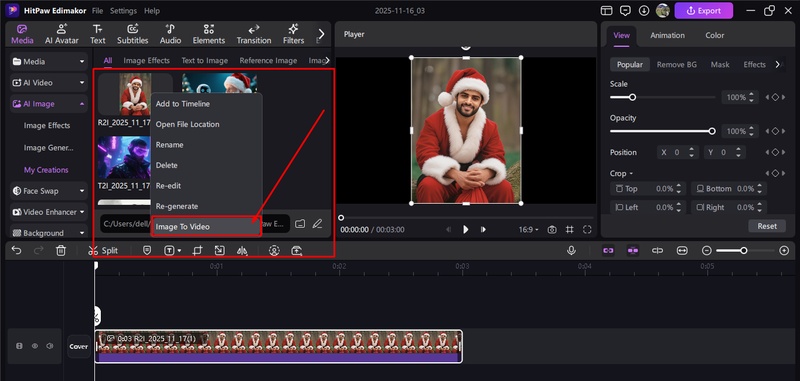The height and width of the screenshot is (381, 800).
Task: Click the fit timeline to window icon
Action: point(682,250)
